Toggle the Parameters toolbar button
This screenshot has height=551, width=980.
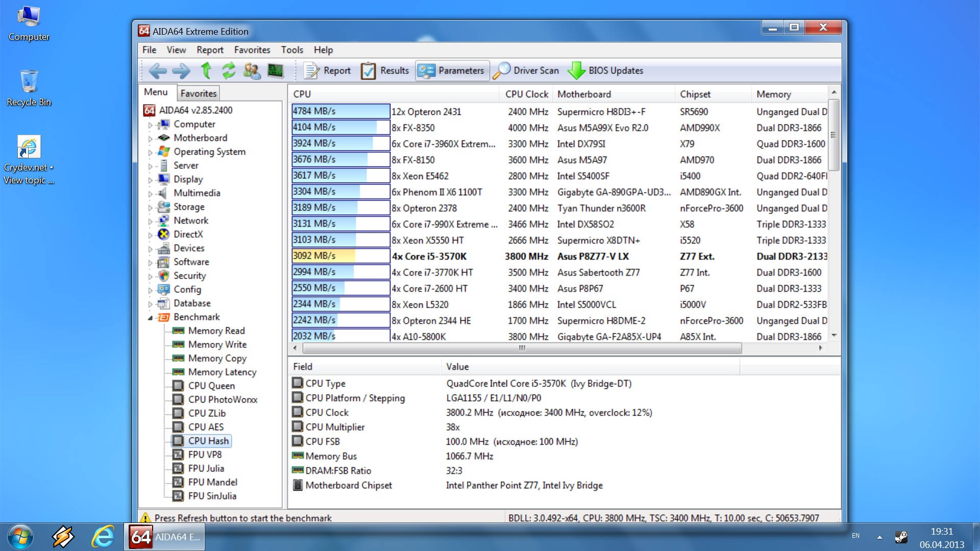click(452, 70)
